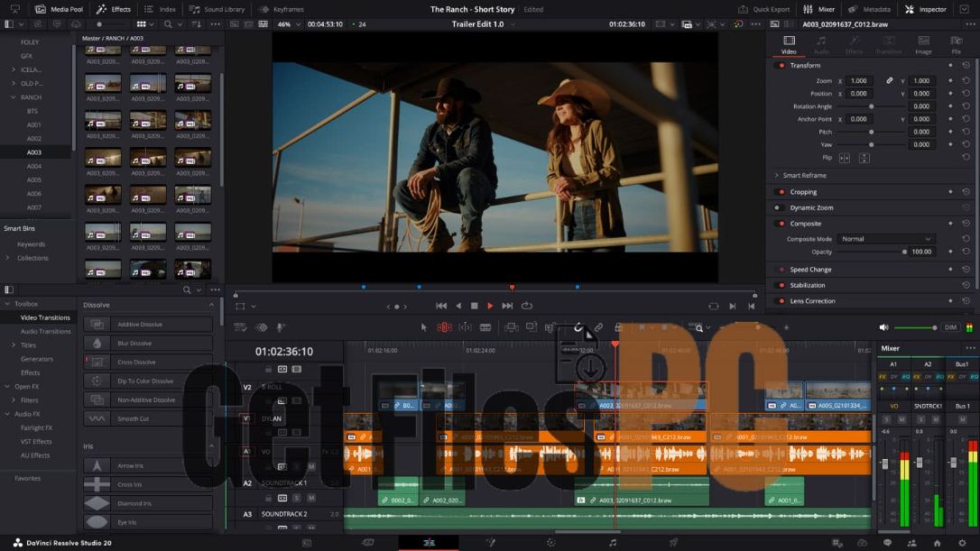Collapse the RANCH bin folder

click(14, 97)
